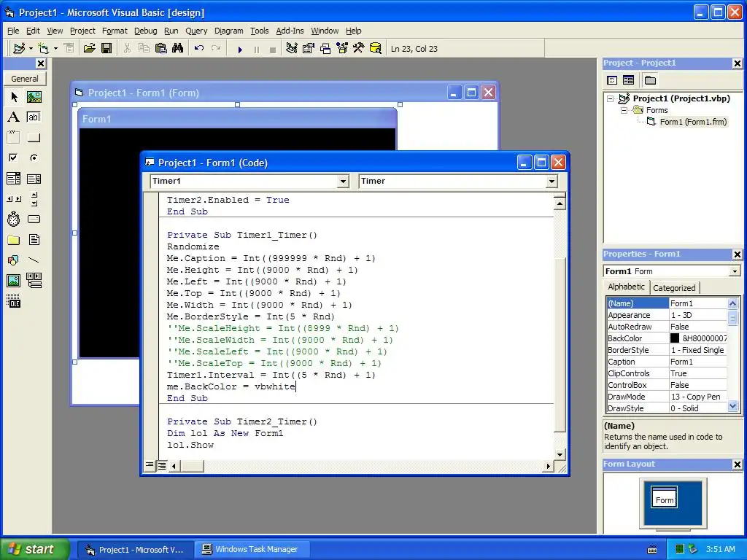Viewport: 747px width, 560px height.
Task: Switch to Windows Task Manager taskbar button
Action: point(252,550)
